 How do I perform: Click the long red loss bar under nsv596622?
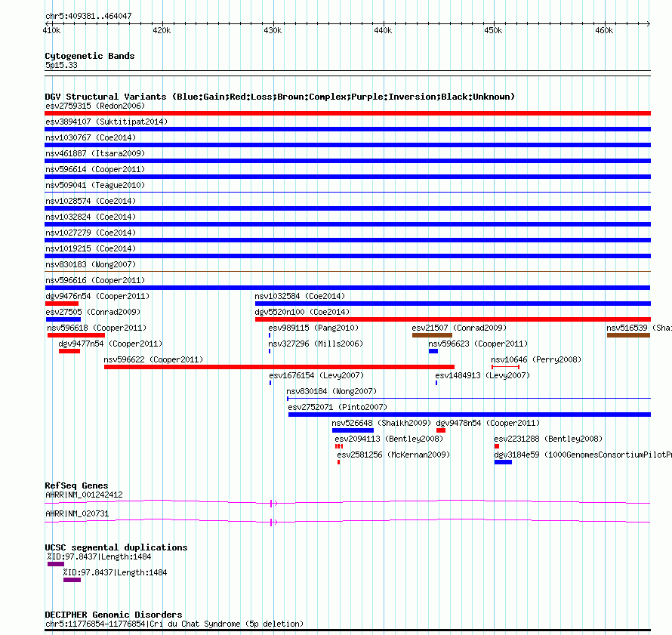click(279, 367)
